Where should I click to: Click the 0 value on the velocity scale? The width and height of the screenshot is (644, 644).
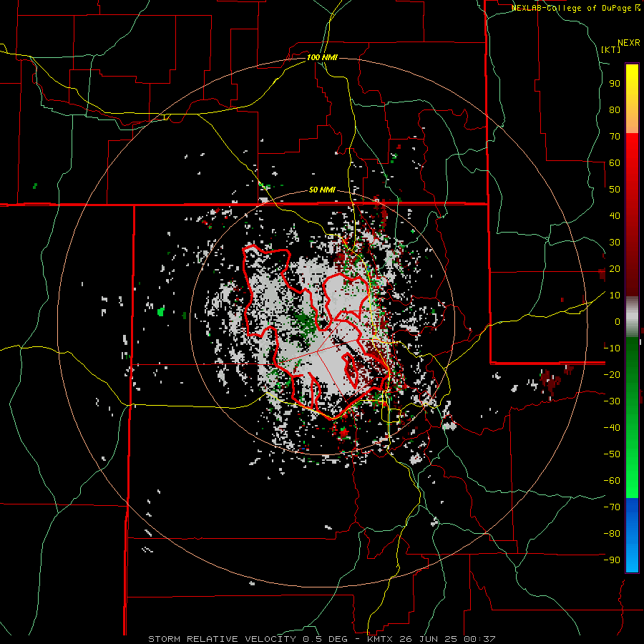pos(618,321)
